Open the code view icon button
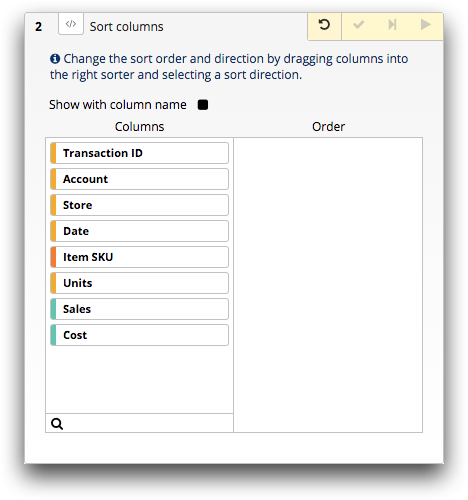The width and height of the screenshot is (468, 500). tap(71, 24)
